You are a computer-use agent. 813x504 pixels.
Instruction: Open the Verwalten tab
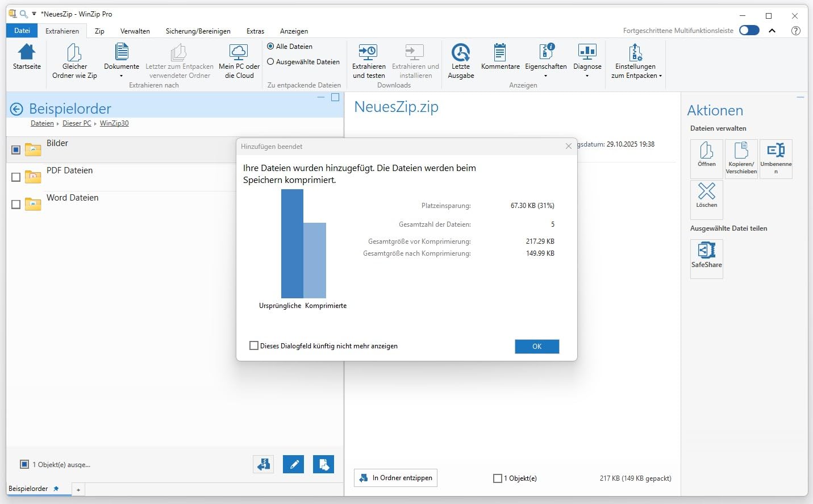point(135,31)
